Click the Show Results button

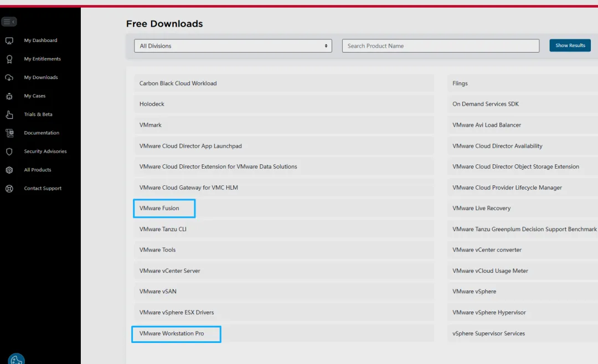pyautogui.click(x=570, y=45)
